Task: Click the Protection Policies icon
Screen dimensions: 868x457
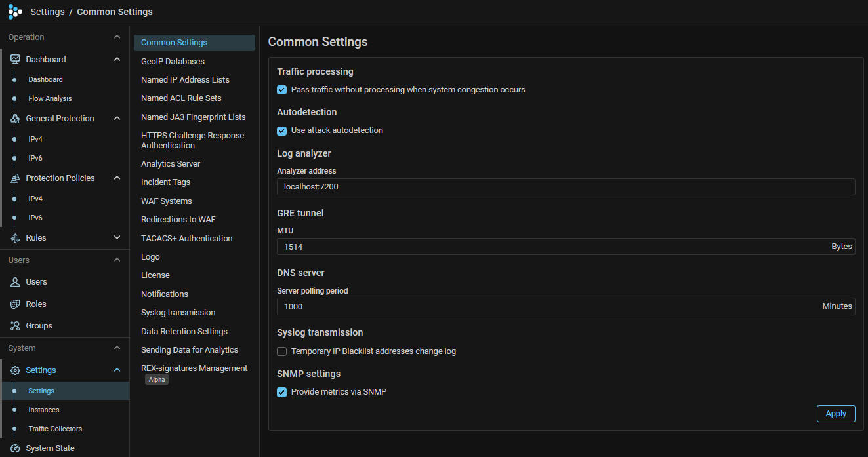Action: pos(15,178)
